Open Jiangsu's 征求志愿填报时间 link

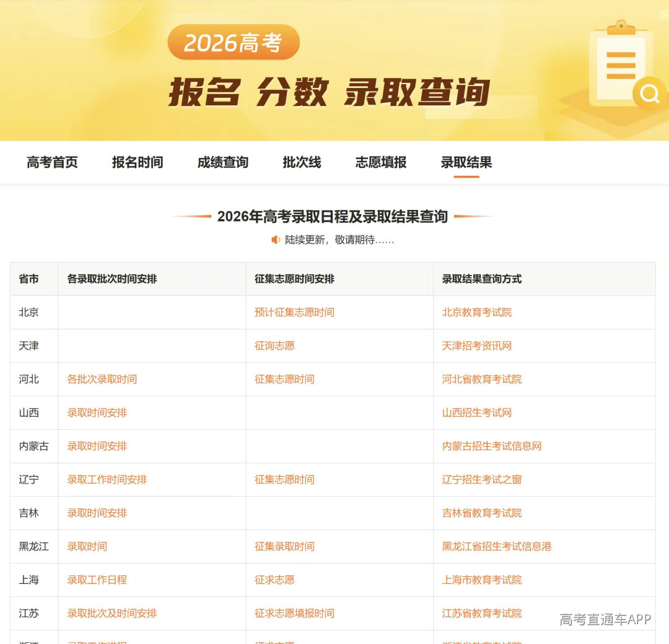click(x=294, y=613)
